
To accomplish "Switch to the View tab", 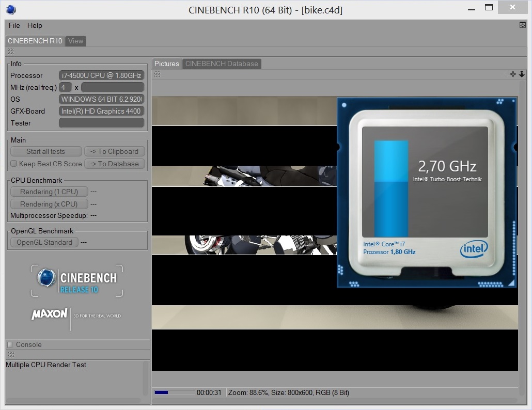I will coord(75,41).
